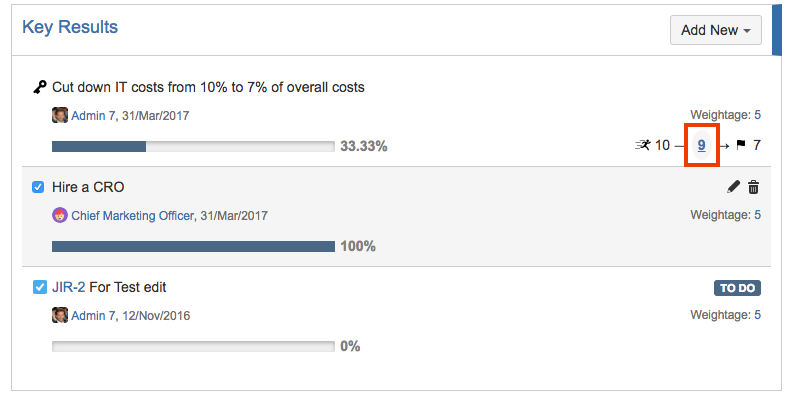Toggle the JIR-2 For Test edit checkbox
791x399 pixels.
click(x=39, y=287)
